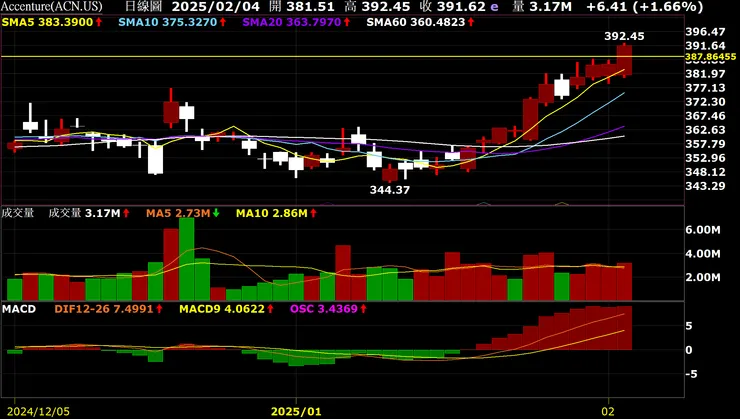Click the 02 month axis label

(x=608, y=411)
